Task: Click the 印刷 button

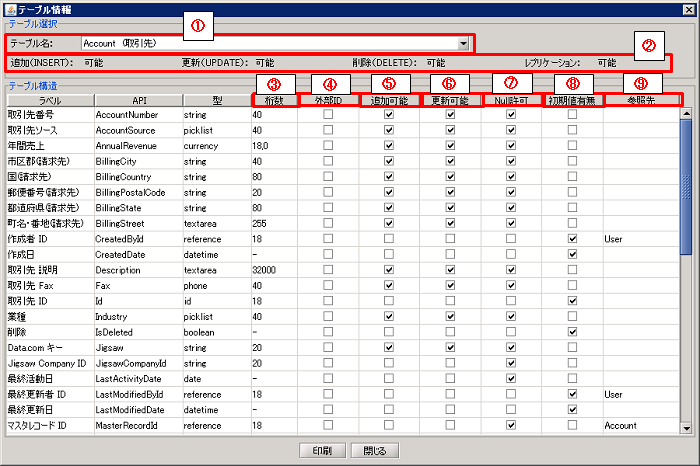Action: (x=321, y=451)
